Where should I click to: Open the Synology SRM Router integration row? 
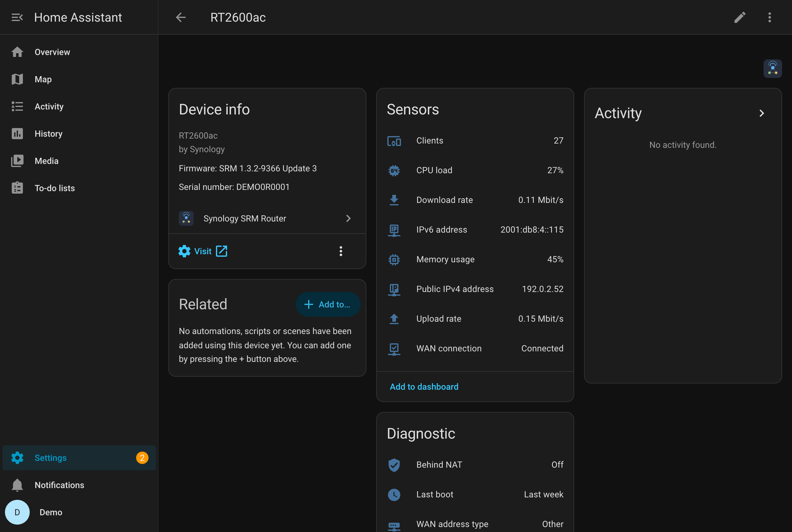[267, 218]
